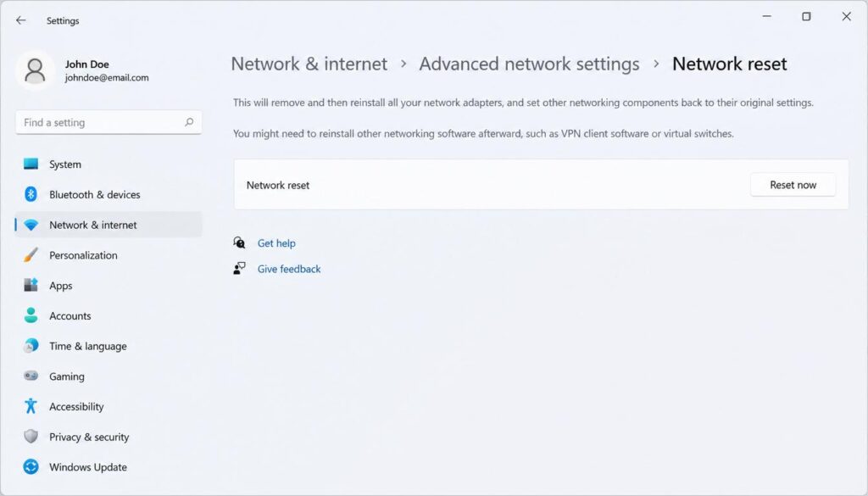Click the Personalization paintbrush icon
Screen dimensions: 868x496
(31, 255)
